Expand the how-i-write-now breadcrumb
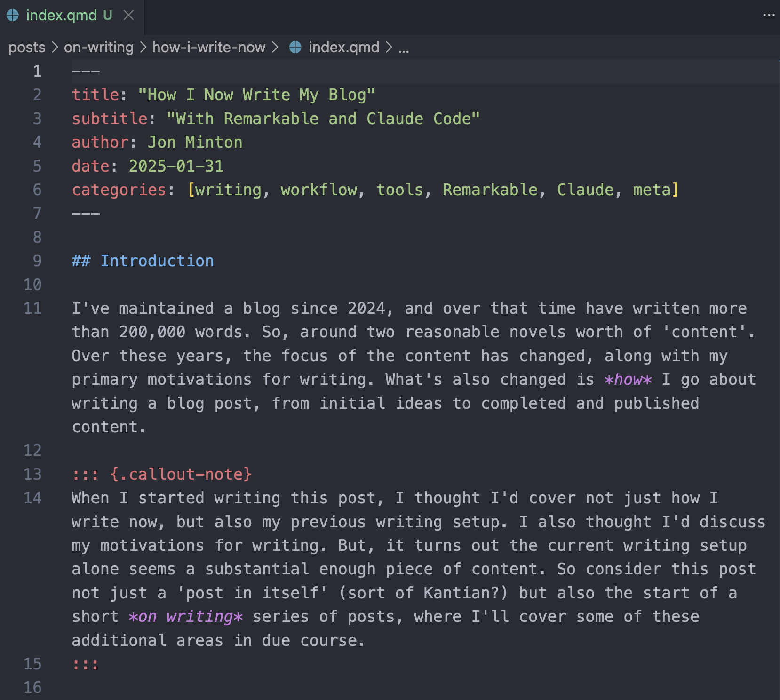Image resolution: width=780 pixels, height=700 pixels. point(208,48)
